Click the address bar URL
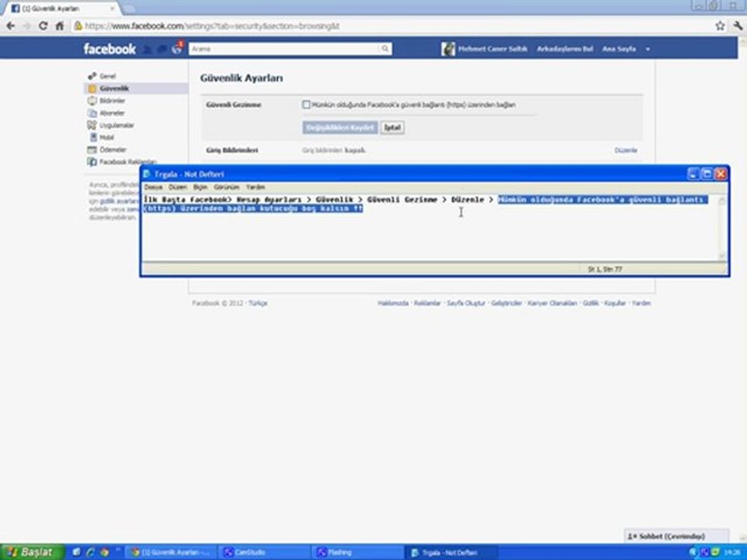This screenshot has height=560, width=747. click(x=212, y=26)
